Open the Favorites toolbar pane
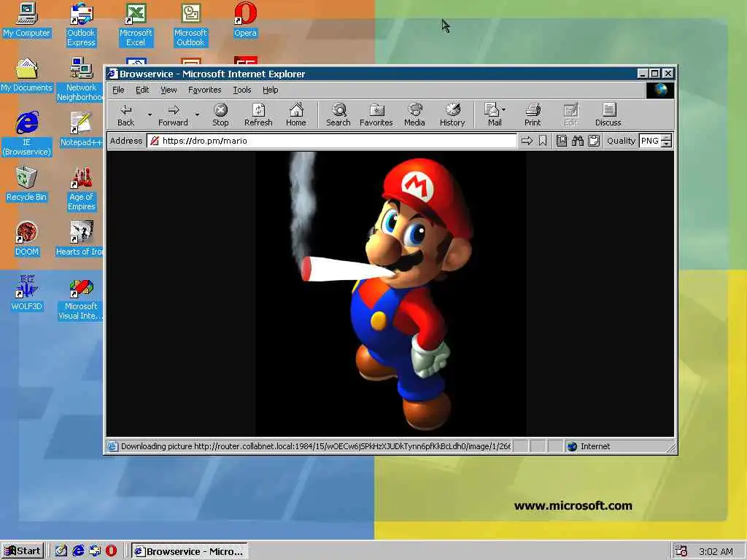The image size is (747, 560). coord(376,114)
